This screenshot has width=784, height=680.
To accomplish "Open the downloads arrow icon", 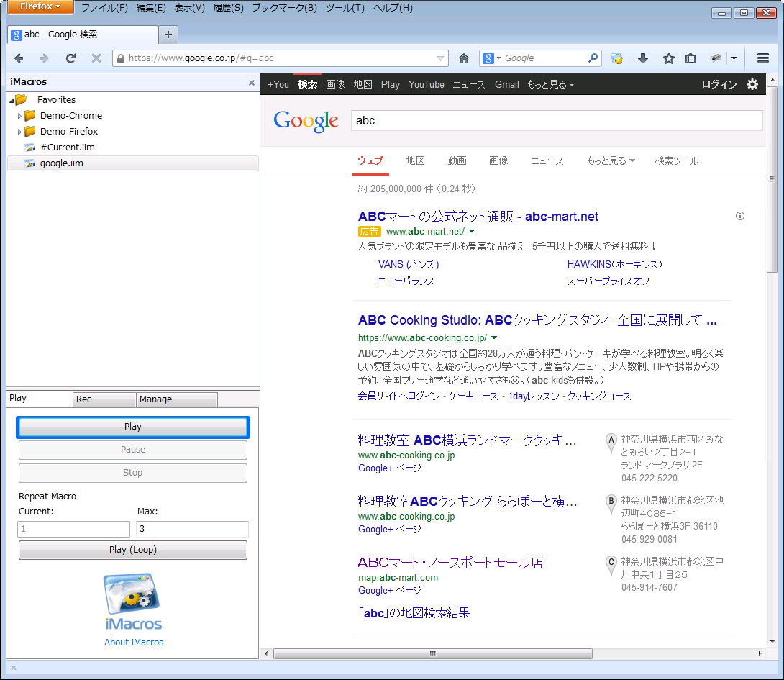I will pyautogui.click(x=643, y=58).
